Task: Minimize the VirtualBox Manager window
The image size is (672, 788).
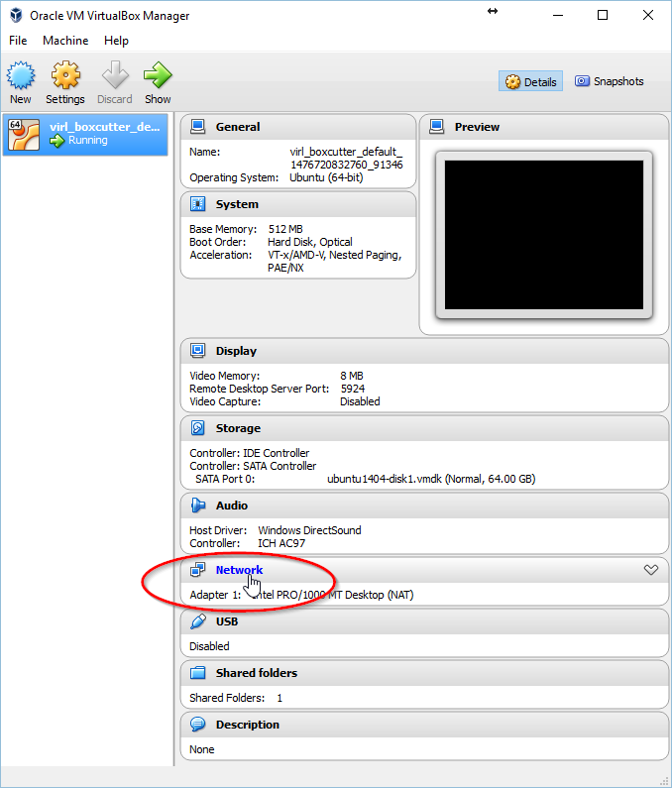Action: [557, 15]
